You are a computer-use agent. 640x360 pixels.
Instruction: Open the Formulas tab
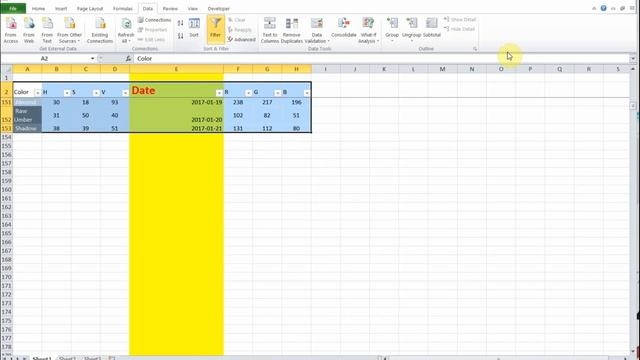point(122,9)
